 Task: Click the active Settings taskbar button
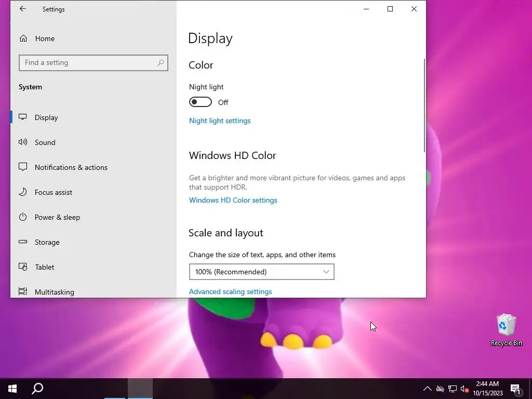pos(140,389)
